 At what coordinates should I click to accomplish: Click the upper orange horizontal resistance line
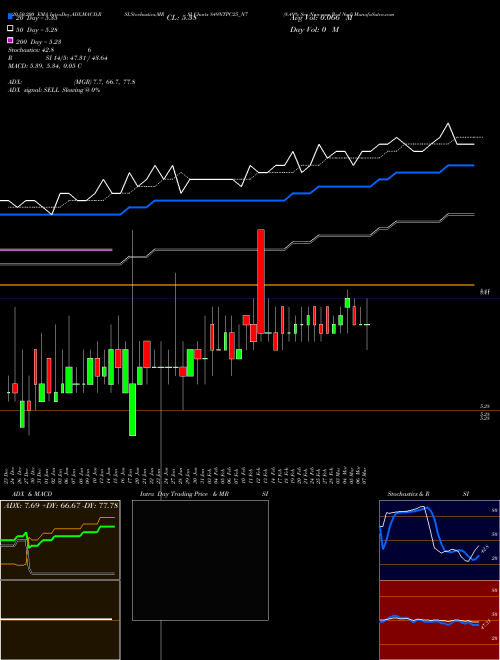point(237,285)
